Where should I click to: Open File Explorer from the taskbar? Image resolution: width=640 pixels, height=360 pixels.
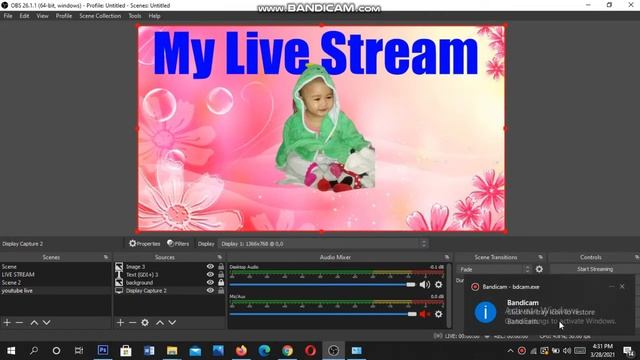172,350
